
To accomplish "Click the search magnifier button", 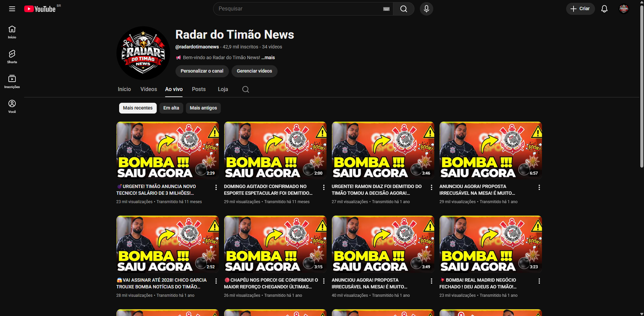I will point(404,9).
